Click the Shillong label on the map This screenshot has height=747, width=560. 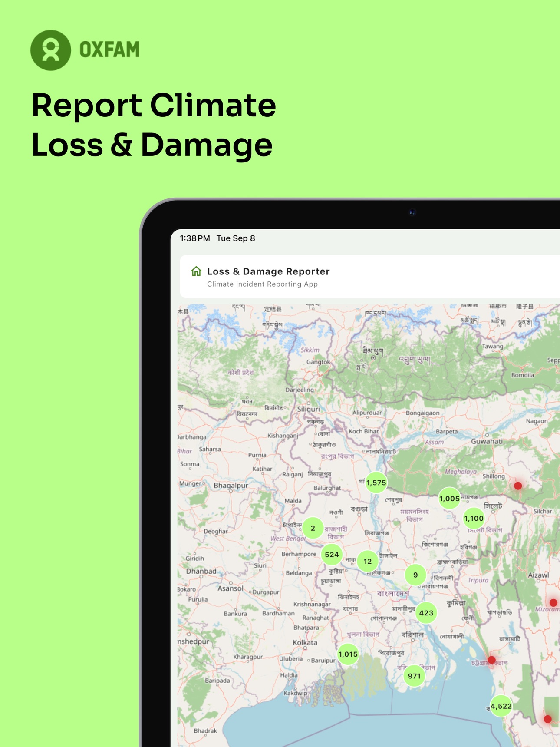tap(494, 476)
